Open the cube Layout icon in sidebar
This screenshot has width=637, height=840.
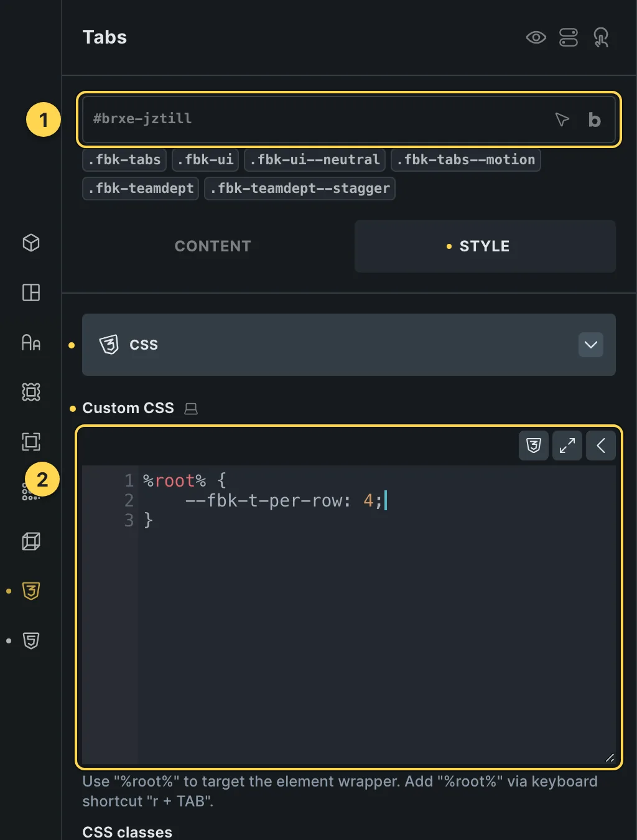31,243
